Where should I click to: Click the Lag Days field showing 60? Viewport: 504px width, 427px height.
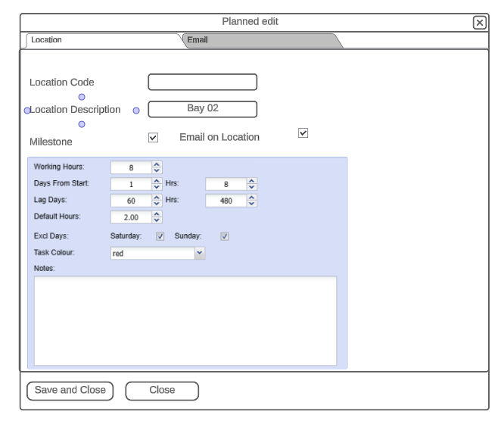pyautogui.click(x=131, y=201)
